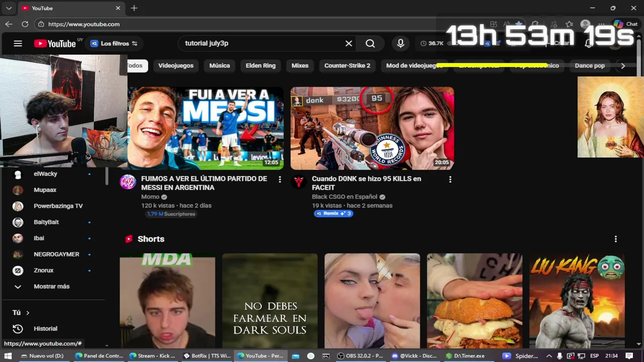Open the notification center icon

point(629,356)
